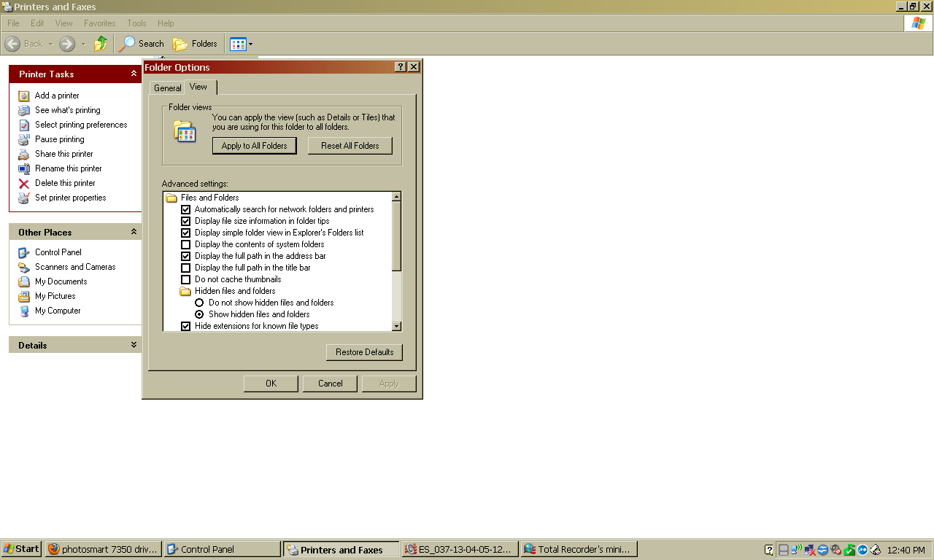
Task: Click the Advanced settings scrollbar down arrow
Action: (396, 327)
